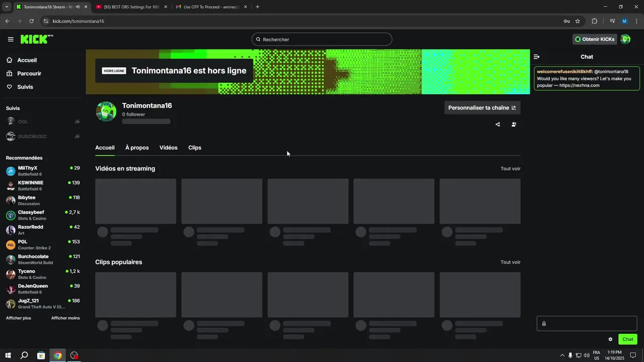
Task: Open Windows taskbar search
Action: [x=24, y=355]
